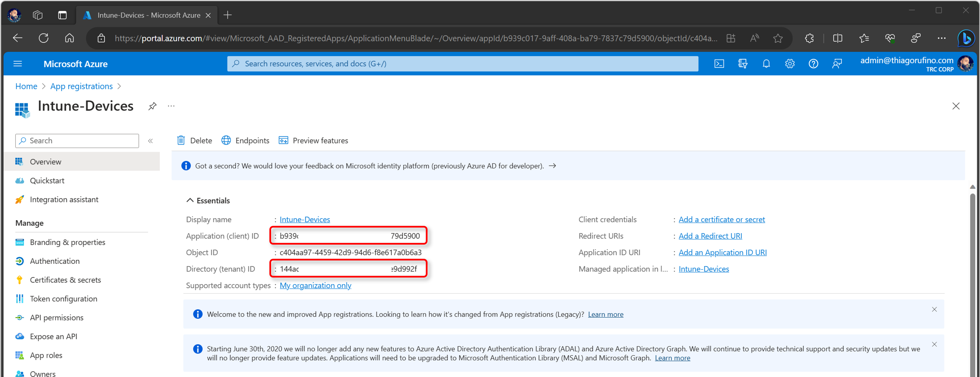
Task: Click Add a certificate or secret link
Action: [722, 220]
